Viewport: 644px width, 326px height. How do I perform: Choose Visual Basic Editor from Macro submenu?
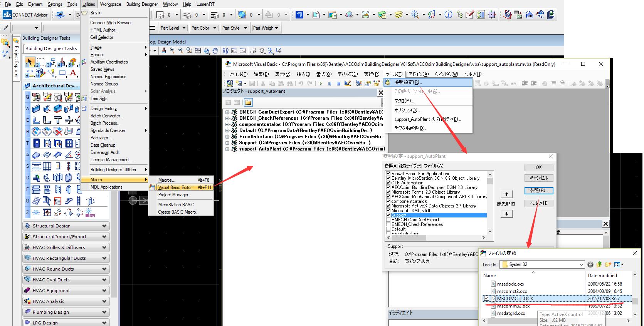(181, 187)
